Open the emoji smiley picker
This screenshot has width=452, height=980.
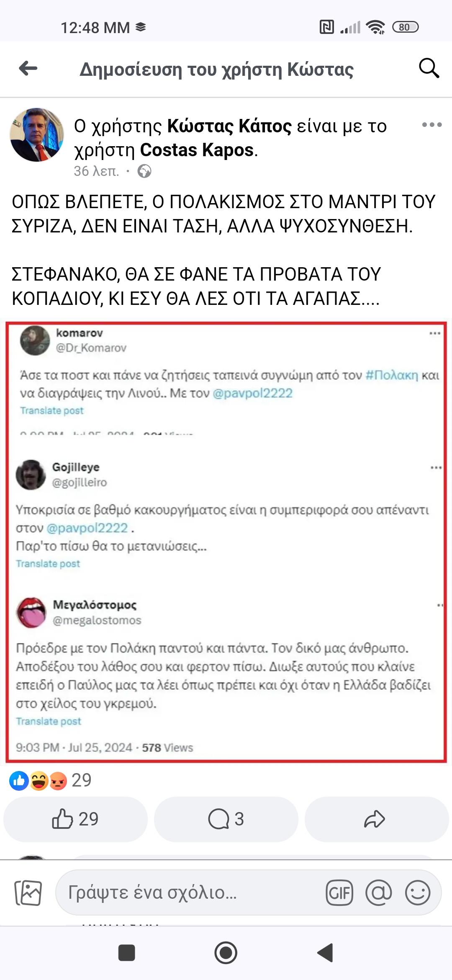coord(418,892)
